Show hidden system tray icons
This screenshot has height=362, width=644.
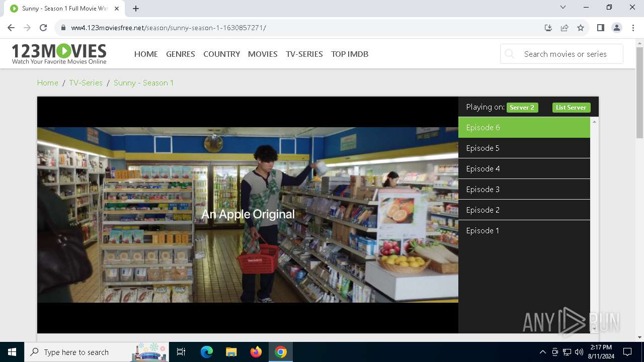tap(542, 352)
